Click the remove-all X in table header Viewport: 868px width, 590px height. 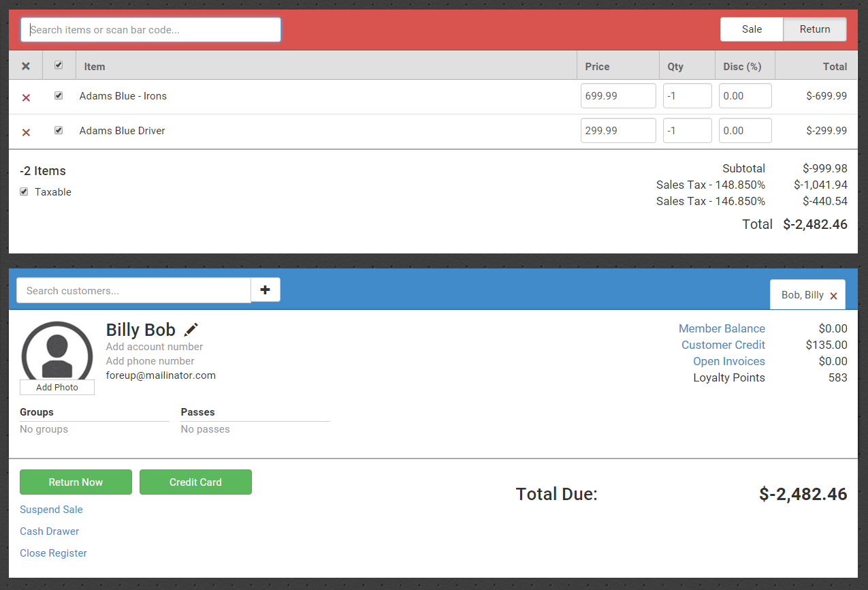(x=26, y=66)
